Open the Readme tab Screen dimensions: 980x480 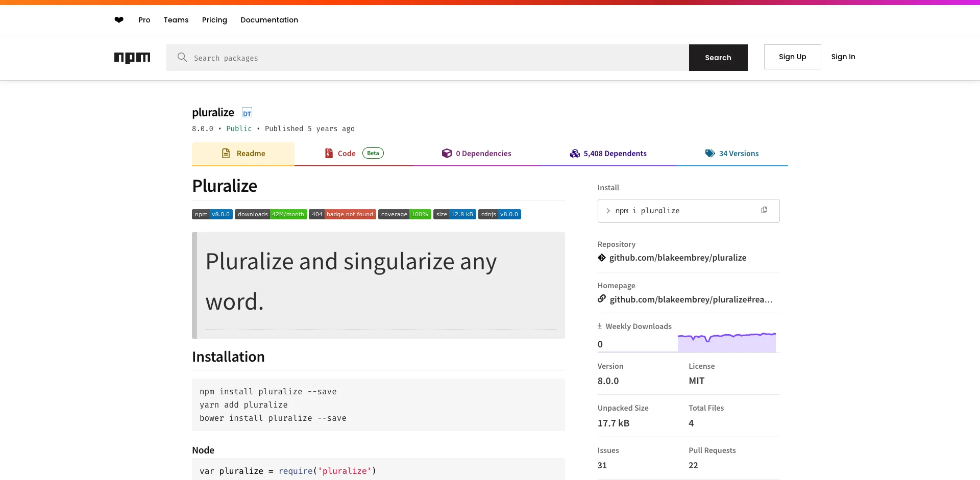coord(243,154)
